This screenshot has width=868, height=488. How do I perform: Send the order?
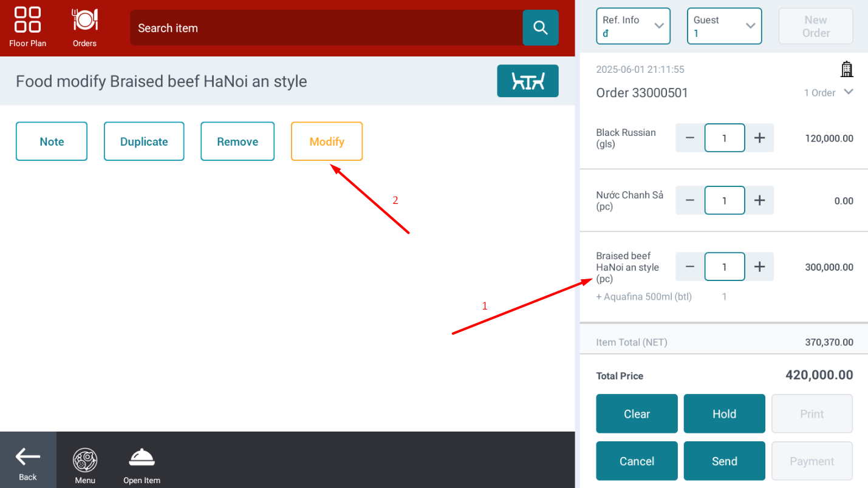pos(724,461)
